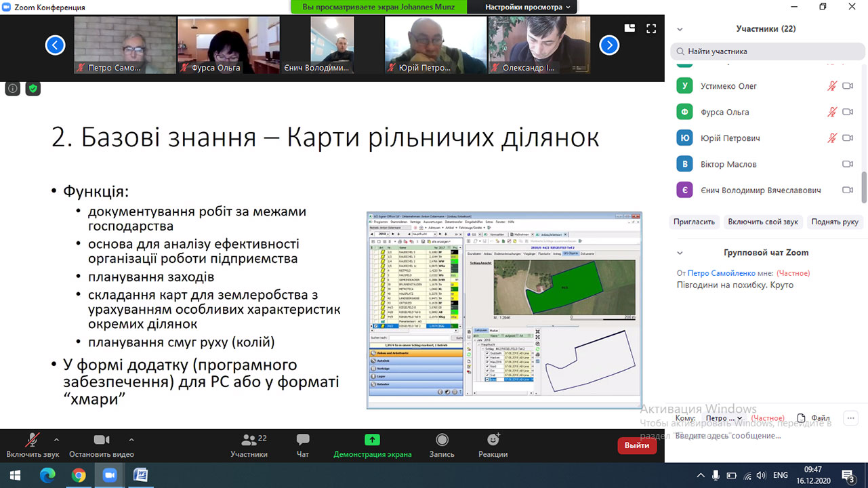
Task: Stop video via Остановить видео
Action: [102, 446]
